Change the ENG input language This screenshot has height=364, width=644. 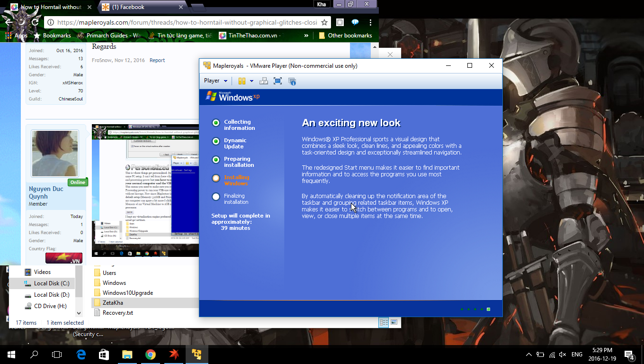pos(577,355)
